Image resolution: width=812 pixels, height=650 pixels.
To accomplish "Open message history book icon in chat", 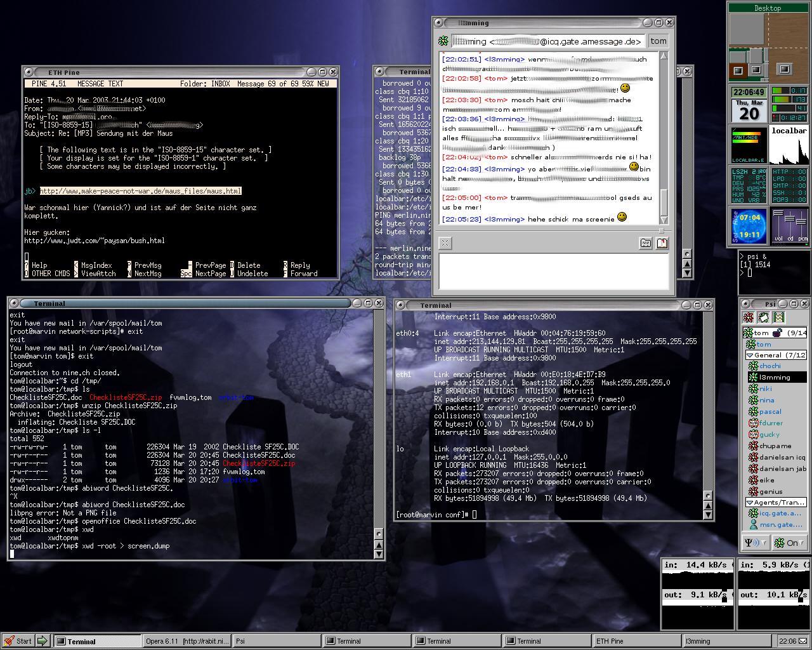I will coord(662,243).
